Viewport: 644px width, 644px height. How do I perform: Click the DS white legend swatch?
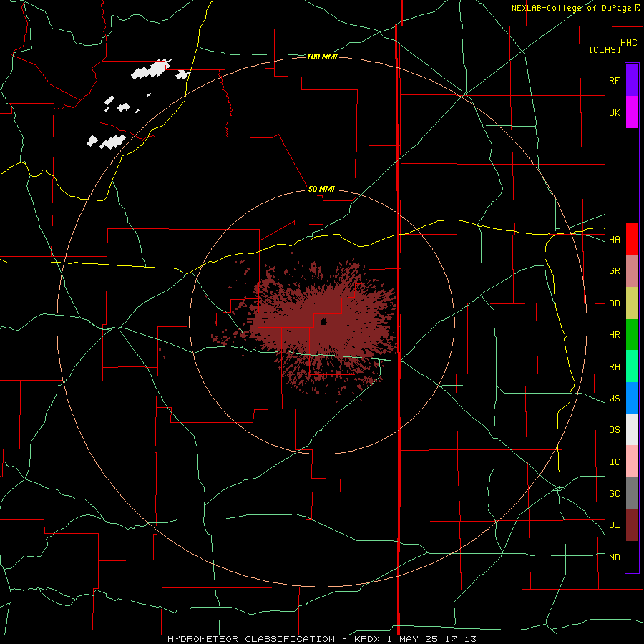[x=632, y=429]
